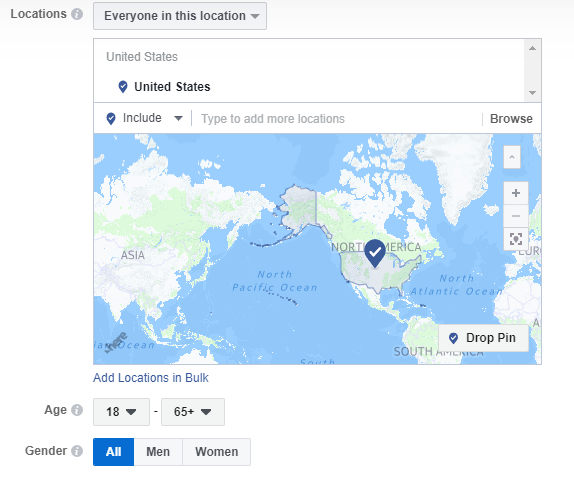Open the maximum age 65+ dropdown
This screenshot has width=574, height=479.
(x=193, y=412)
